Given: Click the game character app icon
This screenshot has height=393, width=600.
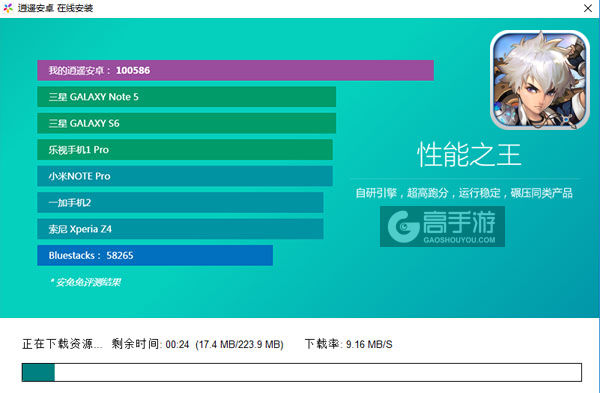Looking at the screenshot, I should [540, 80].
